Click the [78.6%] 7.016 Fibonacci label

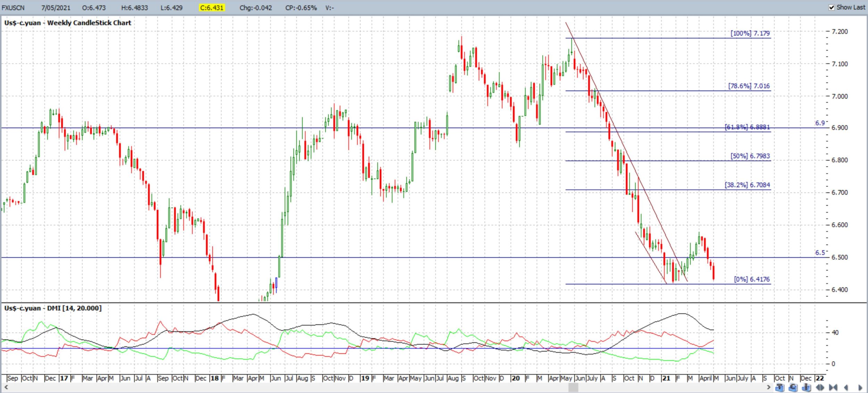click(749, 86)
